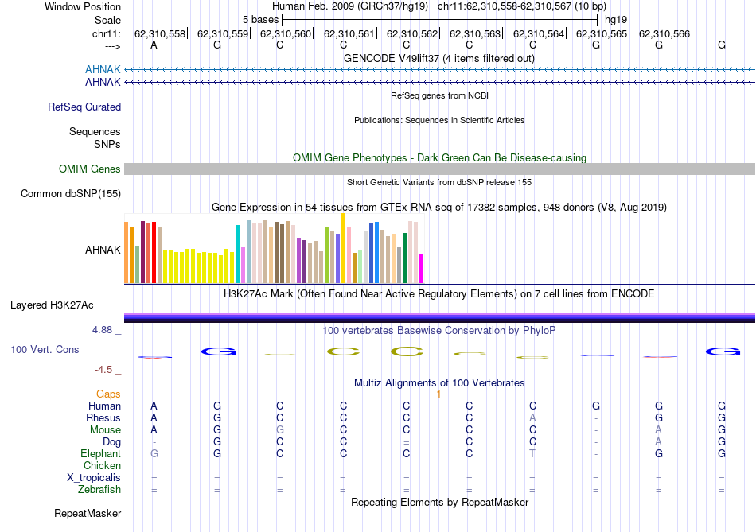This screenshot has width=756, height=532.
Task: Click the cyan GTEx expression bar
Action: point(238,254)
